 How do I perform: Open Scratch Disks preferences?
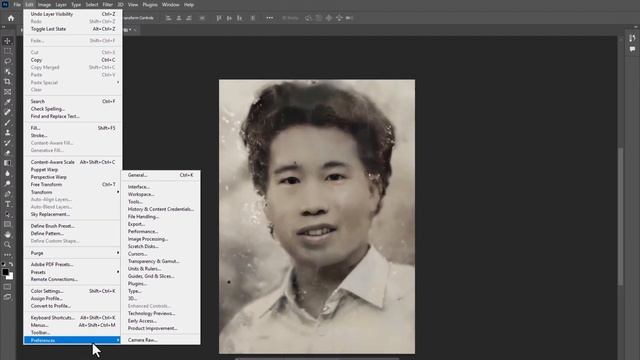pos(161,247)
